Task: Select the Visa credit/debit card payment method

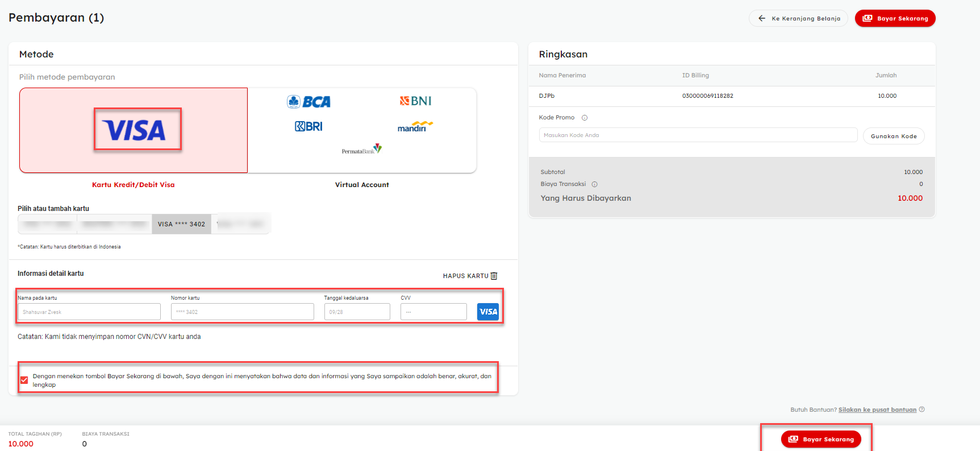Action: (x=134, y=130)
